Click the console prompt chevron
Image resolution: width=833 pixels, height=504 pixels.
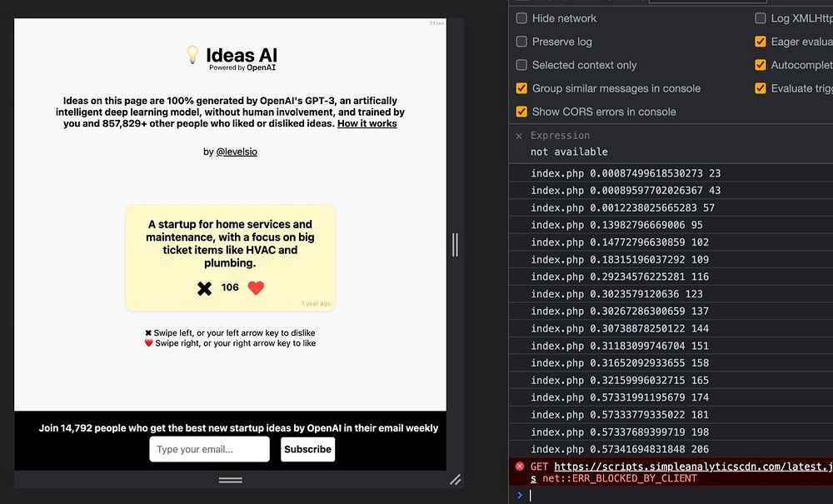tap(520, 495)
